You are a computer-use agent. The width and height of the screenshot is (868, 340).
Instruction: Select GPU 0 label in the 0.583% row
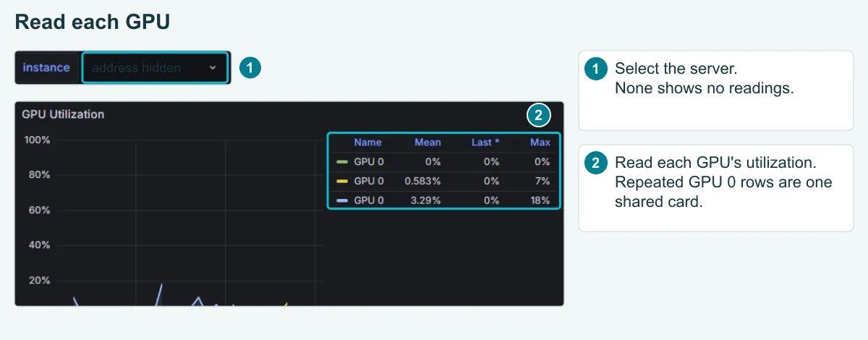click(x=369, y=182)
